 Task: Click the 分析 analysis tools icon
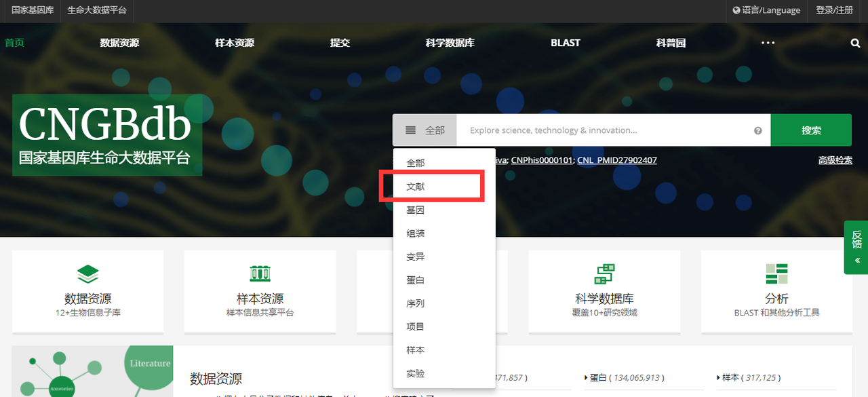click(x=776, y=273)
